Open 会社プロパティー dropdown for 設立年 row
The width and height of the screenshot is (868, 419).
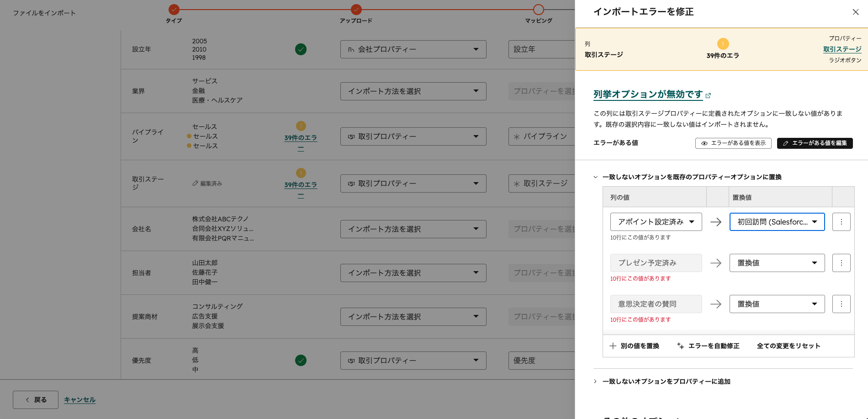[413, 49]
